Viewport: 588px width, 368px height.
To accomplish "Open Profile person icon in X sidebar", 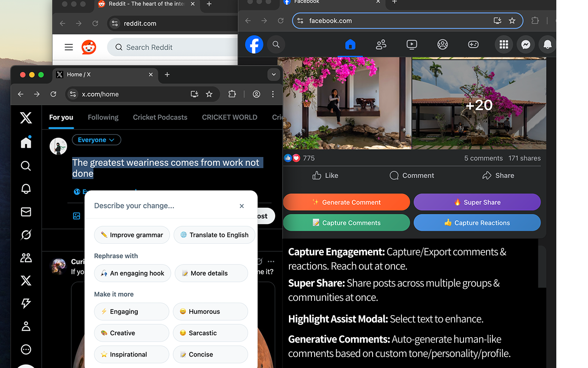I will (26, 326).
